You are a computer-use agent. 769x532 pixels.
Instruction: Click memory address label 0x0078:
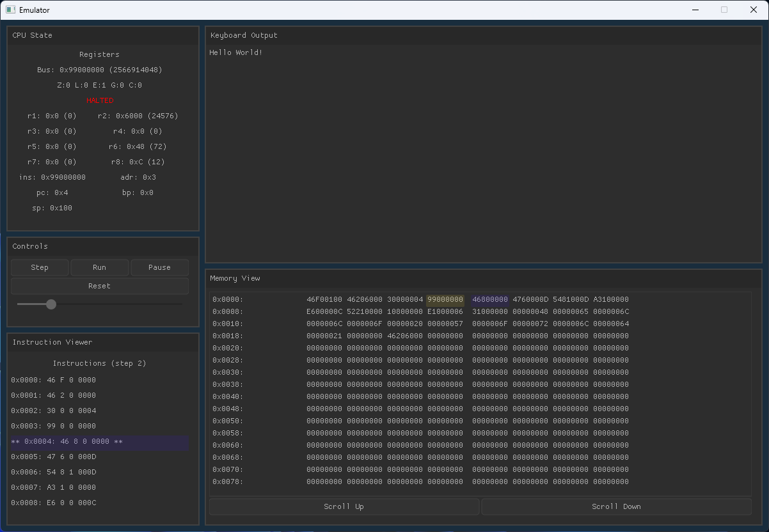point(228,481)
